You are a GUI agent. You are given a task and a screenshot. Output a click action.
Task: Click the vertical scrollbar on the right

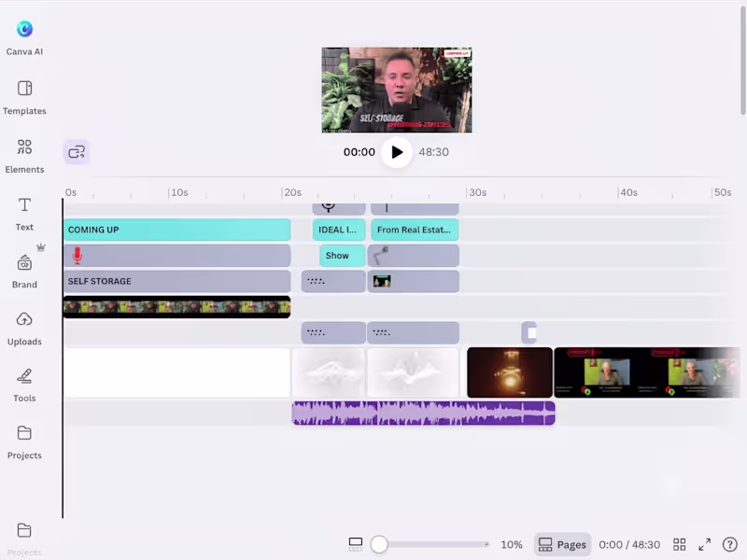[742, 62]
